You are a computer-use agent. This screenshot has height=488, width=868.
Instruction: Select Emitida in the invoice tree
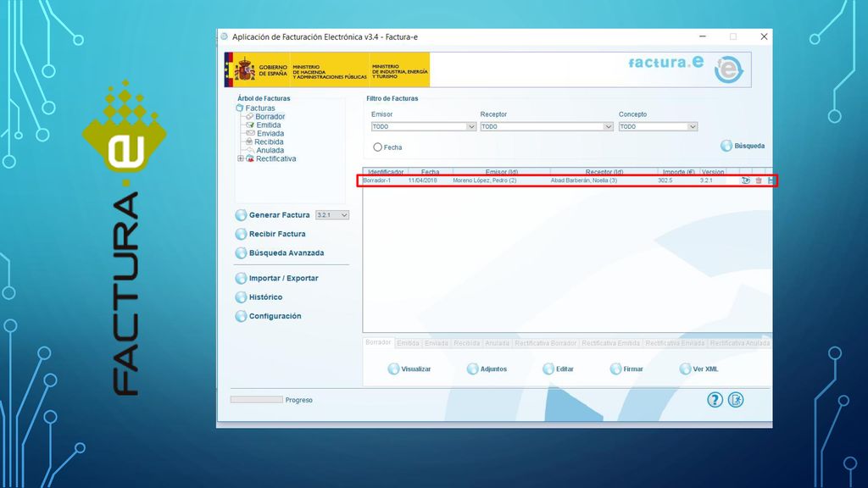pyautogui.click(x=269, y=125)
